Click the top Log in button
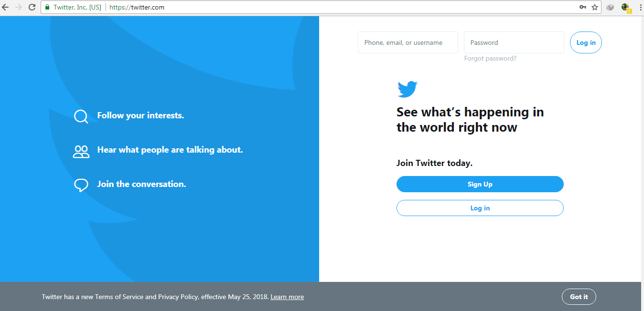644x311 pixels. pyautogui.click(x=586, y=42)
